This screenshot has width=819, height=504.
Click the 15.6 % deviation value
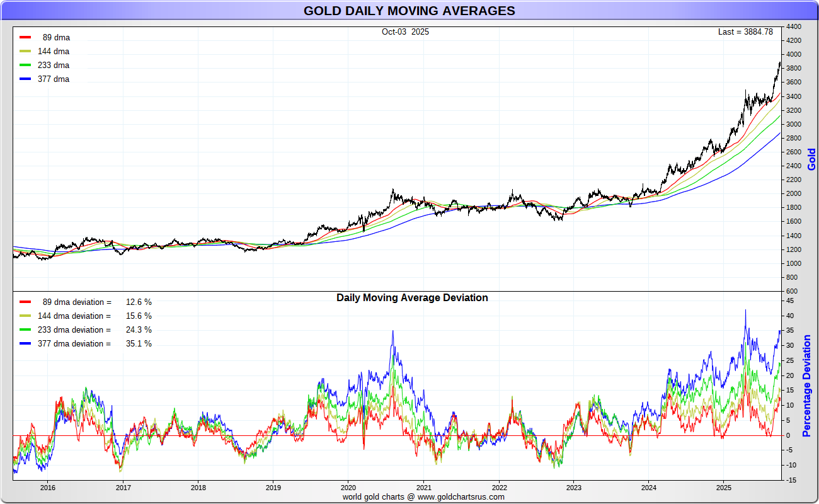139,316
